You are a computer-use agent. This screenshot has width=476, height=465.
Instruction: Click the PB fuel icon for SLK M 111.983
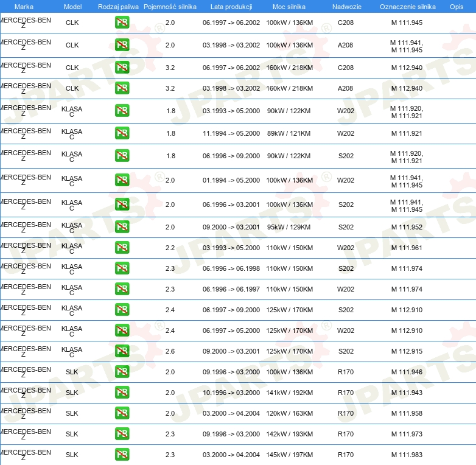(x=122, y=455)
